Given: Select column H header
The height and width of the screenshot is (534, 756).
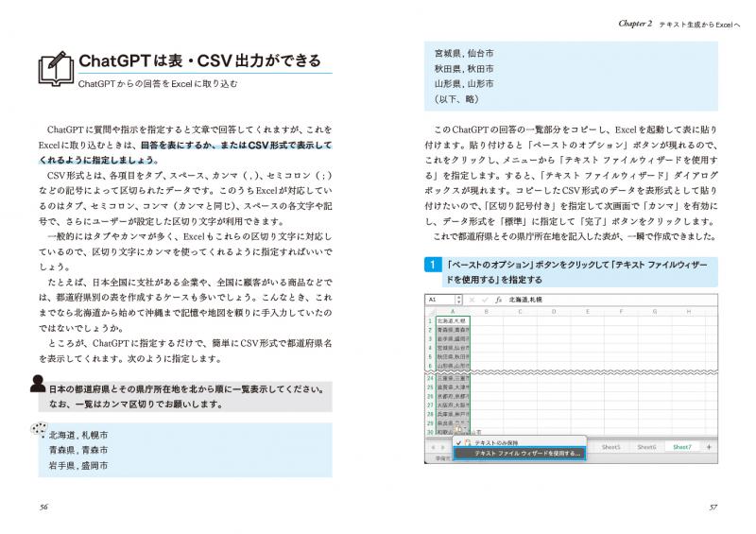Looking at the screenshot, I should click(x=689, y=312).
